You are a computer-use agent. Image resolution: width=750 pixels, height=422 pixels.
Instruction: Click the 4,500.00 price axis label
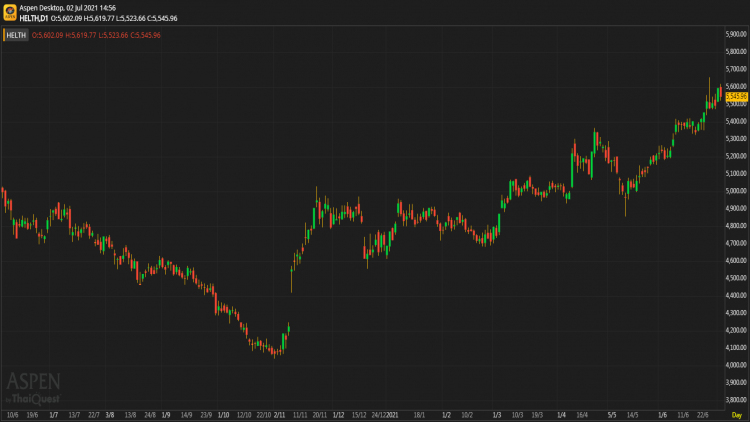click(x=736, y=278)
